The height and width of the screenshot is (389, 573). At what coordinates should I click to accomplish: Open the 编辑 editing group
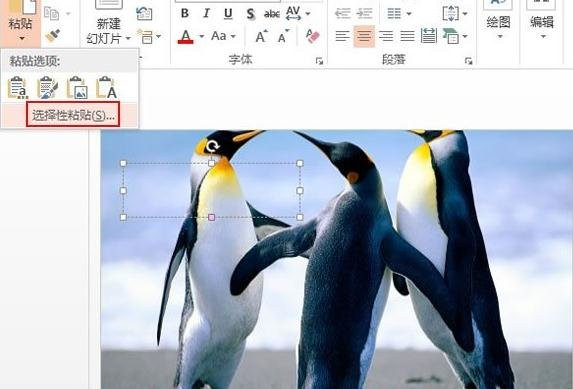pyautogui.click(x=542, y=22)
